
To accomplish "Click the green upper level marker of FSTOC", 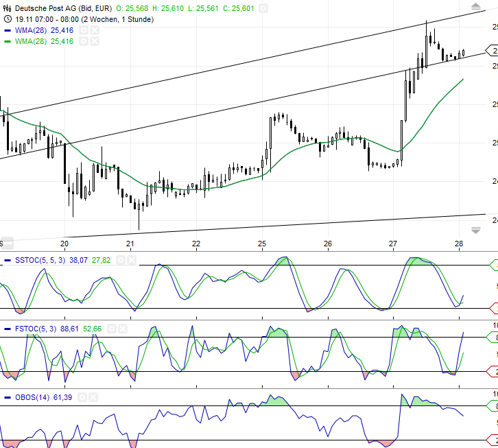I will pyautogui.click(x=493, y=337).
